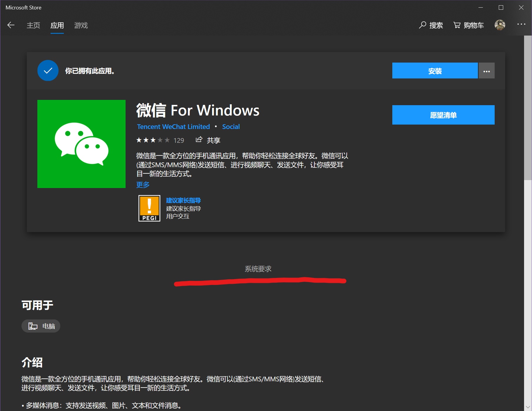Viewport: 532px width, 411px height.
Task: Minimize the Microsoft Store window
Action: click(x=481, y=8)
